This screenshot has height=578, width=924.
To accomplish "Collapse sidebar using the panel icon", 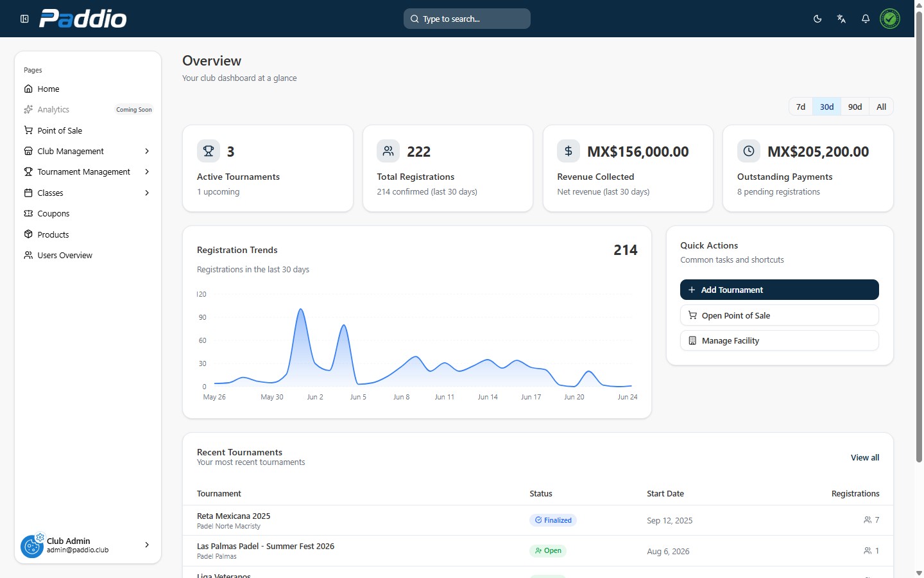I will pyautogui.click(x=24, y=19).
